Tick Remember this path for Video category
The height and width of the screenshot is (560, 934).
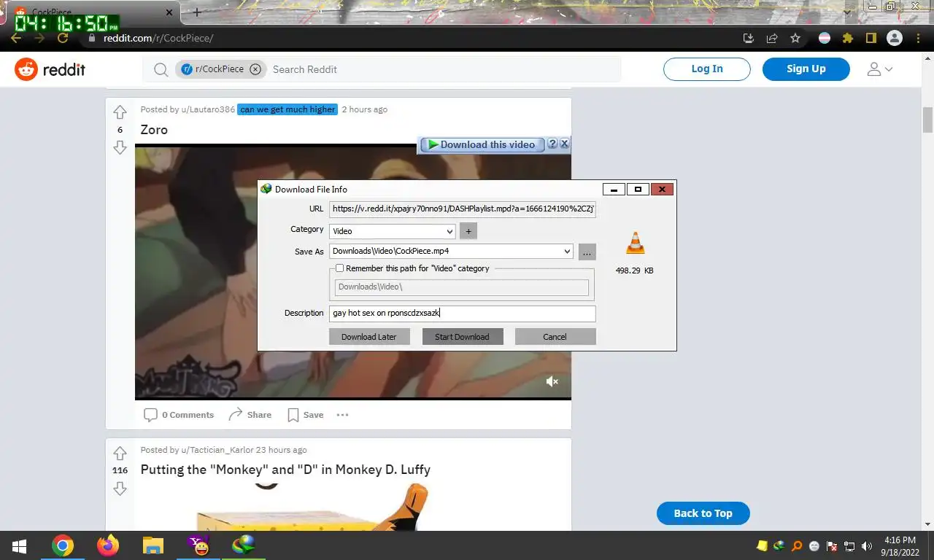339,268
